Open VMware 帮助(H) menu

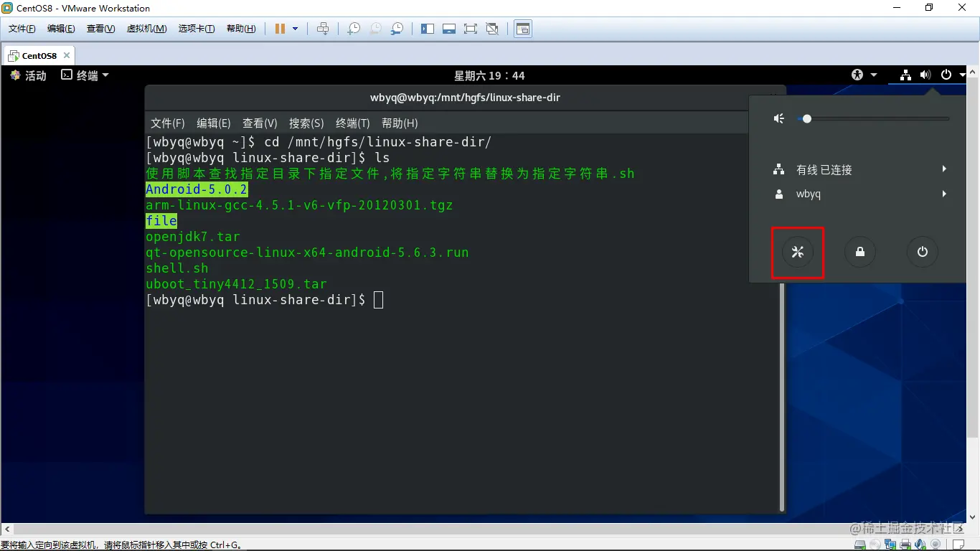(x=241, y=29)
